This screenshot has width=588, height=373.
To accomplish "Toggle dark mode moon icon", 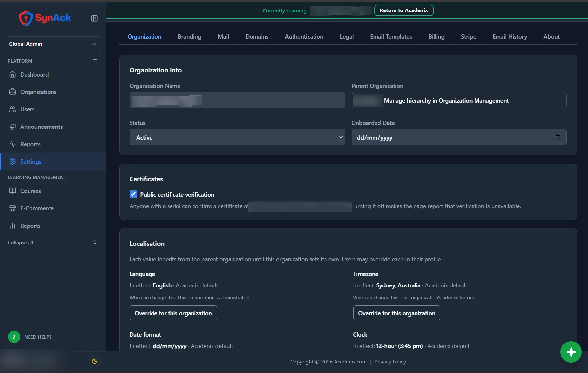I will click(x=95, y=361).
